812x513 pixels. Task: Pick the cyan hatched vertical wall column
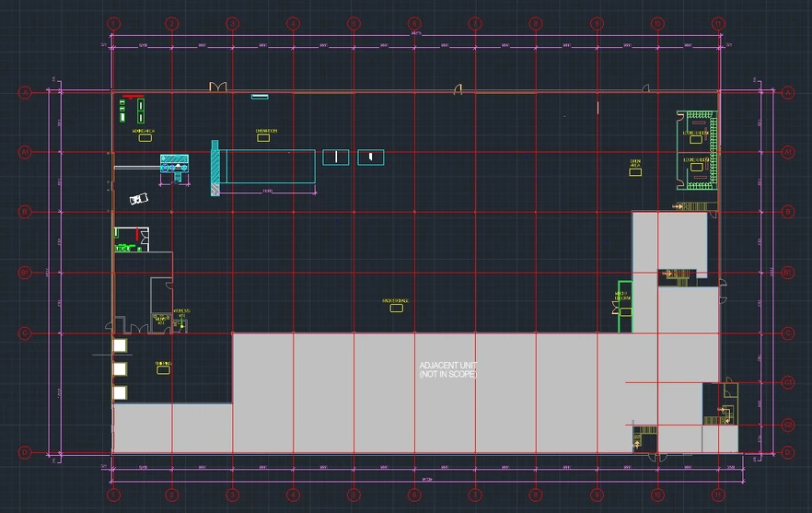215,167
